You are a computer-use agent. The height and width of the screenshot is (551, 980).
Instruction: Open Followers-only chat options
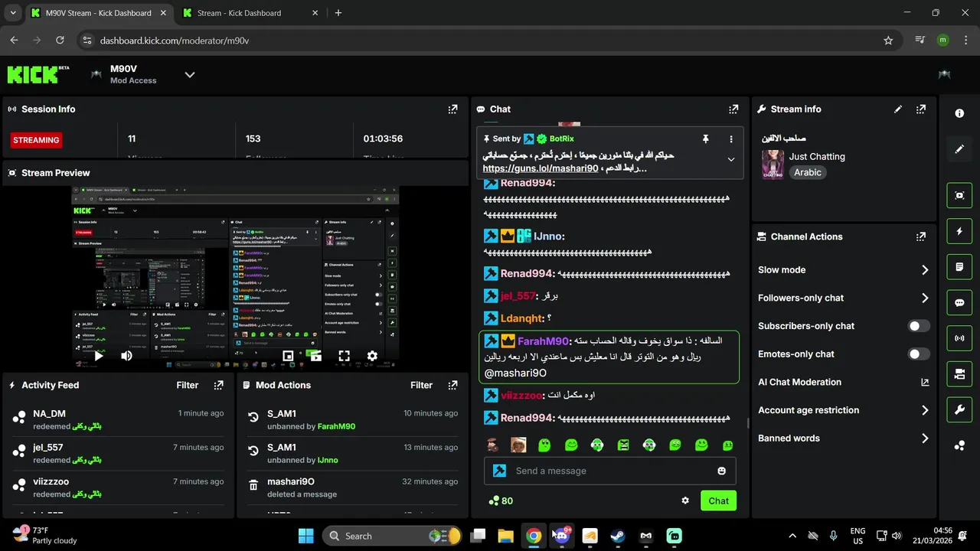pyautogui.click(x=843, y=298)
